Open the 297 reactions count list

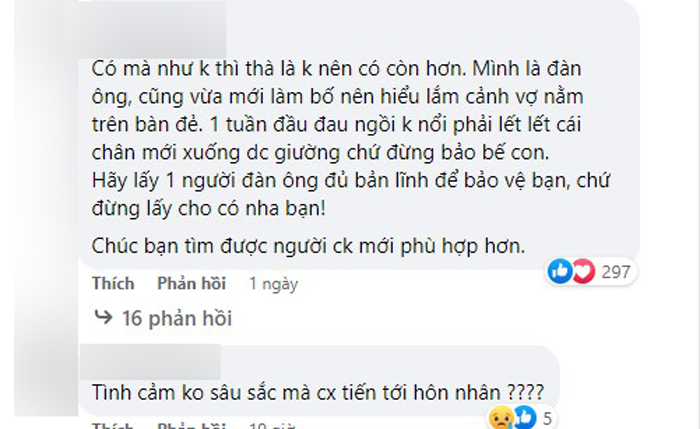point(616,272)
